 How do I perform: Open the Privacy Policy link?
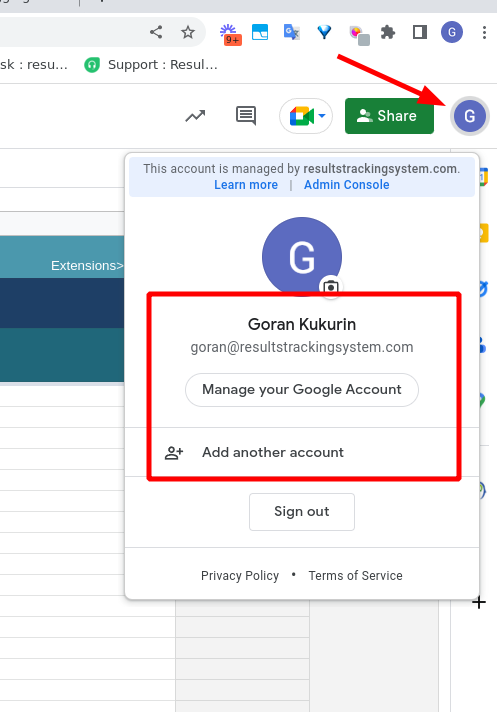240,576
